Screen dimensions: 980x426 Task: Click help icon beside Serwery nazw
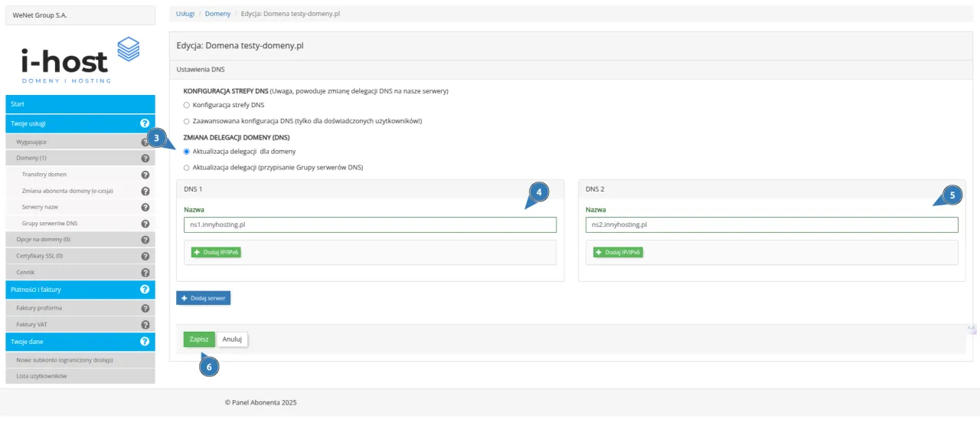point(145,207)
